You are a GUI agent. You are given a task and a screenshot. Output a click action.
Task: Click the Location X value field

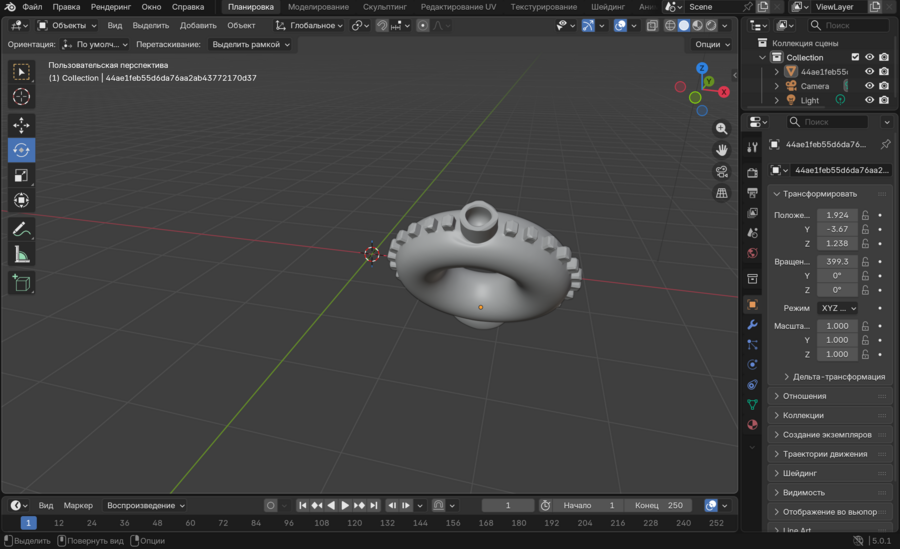(x=837, y=215)
